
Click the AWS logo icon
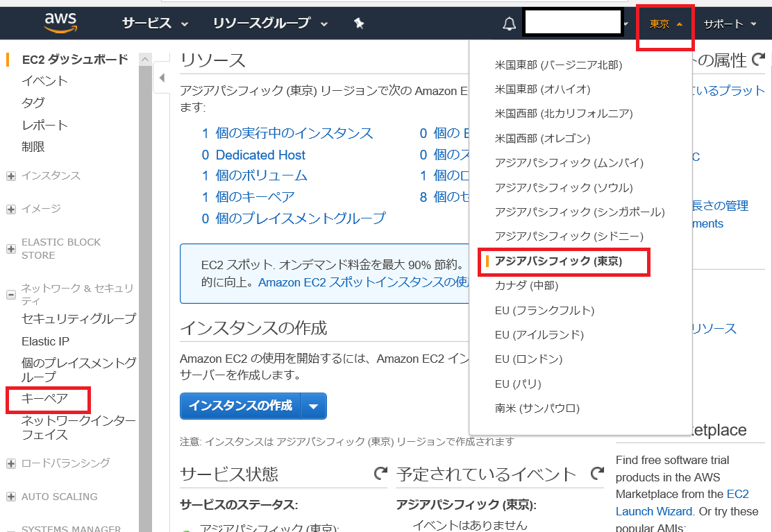tap(60, 23)
